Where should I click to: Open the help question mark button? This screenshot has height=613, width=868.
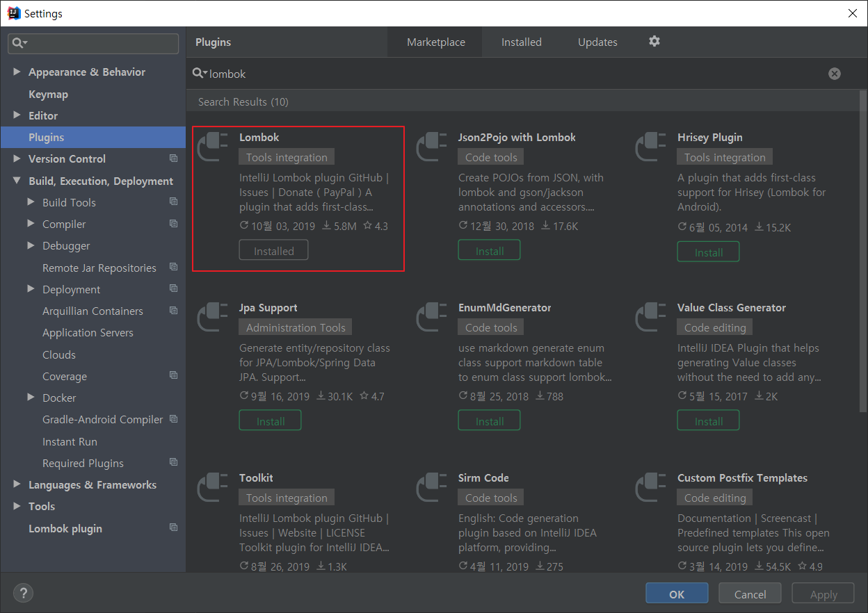point(24,593)
